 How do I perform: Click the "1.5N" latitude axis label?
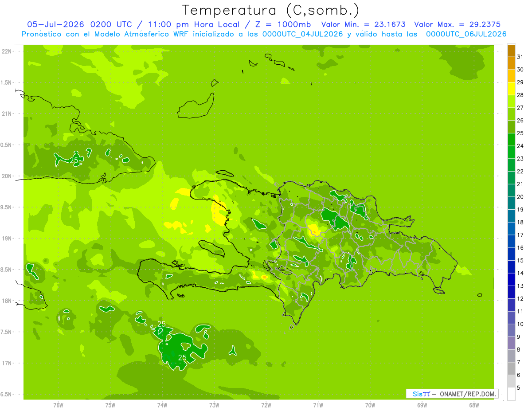[x=7, y=82]
